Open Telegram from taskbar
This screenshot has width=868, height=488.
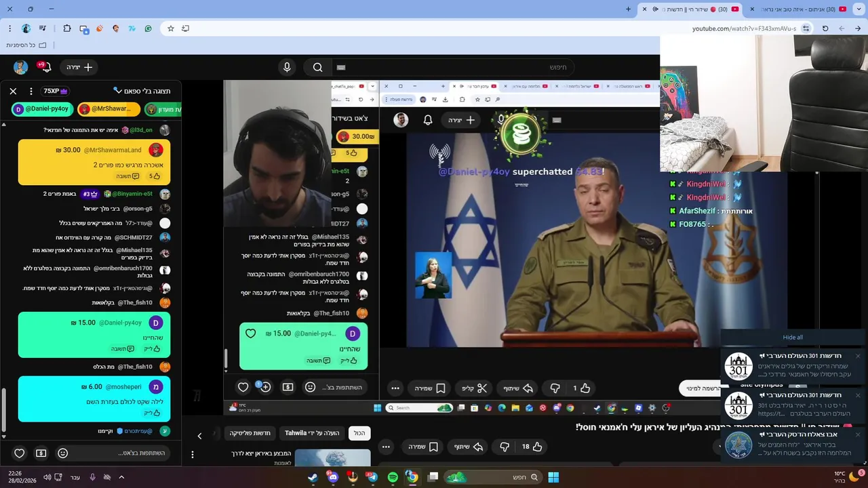(x=372, y=477)
